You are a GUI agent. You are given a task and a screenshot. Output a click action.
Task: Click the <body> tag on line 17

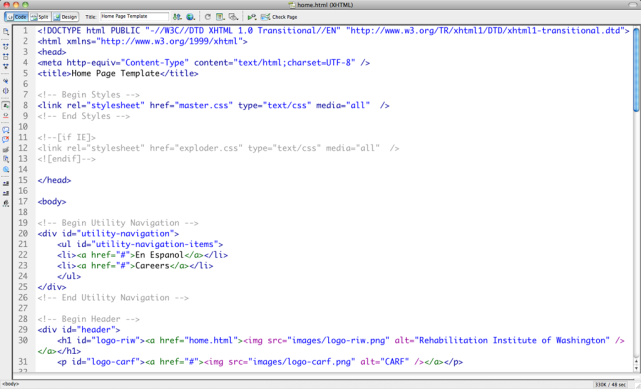(x=52, y=201)
